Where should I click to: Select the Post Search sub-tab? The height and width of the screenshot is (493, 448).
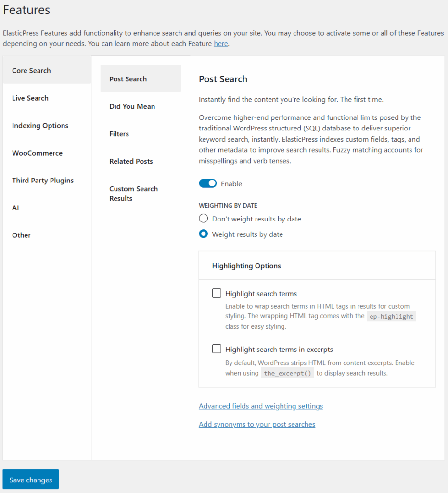tap(128, 79)
